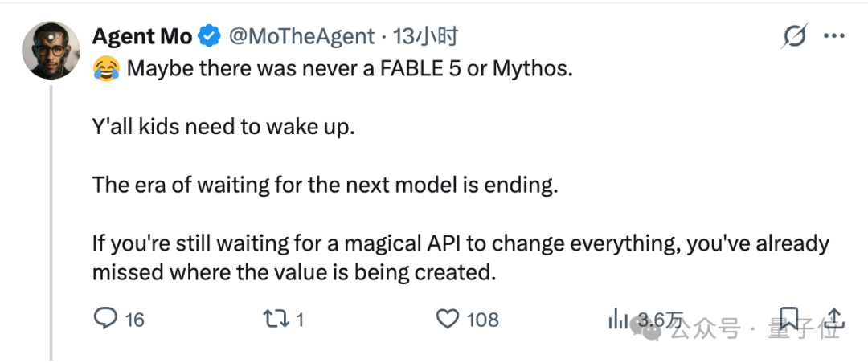Click the laughing-crying emoji in the post
This screenshot has width=868, height=363.
point(106,70)
